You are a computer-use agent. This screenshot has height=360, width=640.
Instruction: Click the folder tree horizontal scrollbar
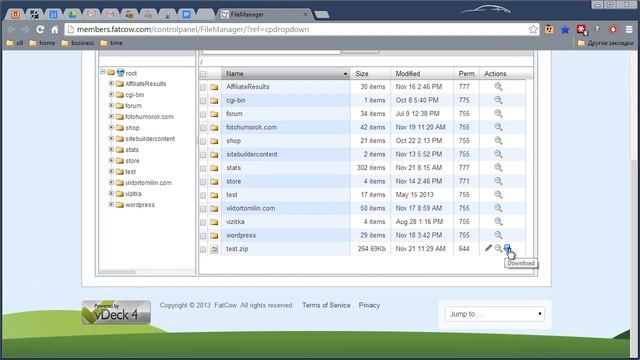(117, 272)
